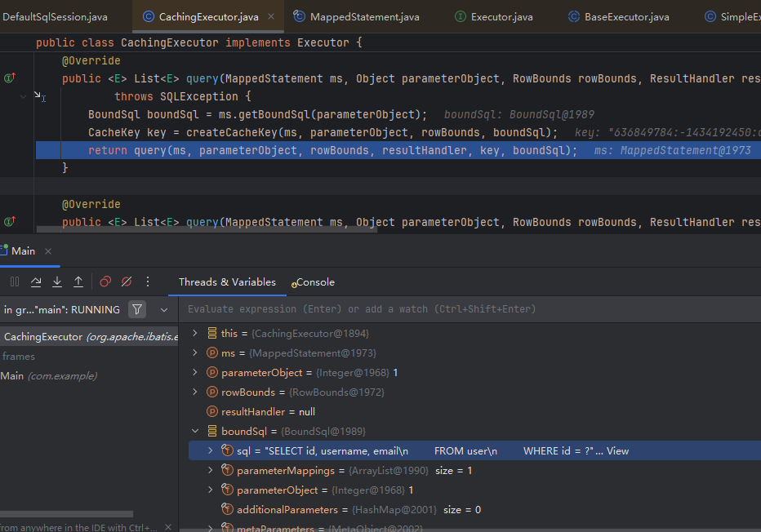Toggle Mute Breakpoints
Image resolution: width=761 pixels, height=532 pixels.
[127, 282]
